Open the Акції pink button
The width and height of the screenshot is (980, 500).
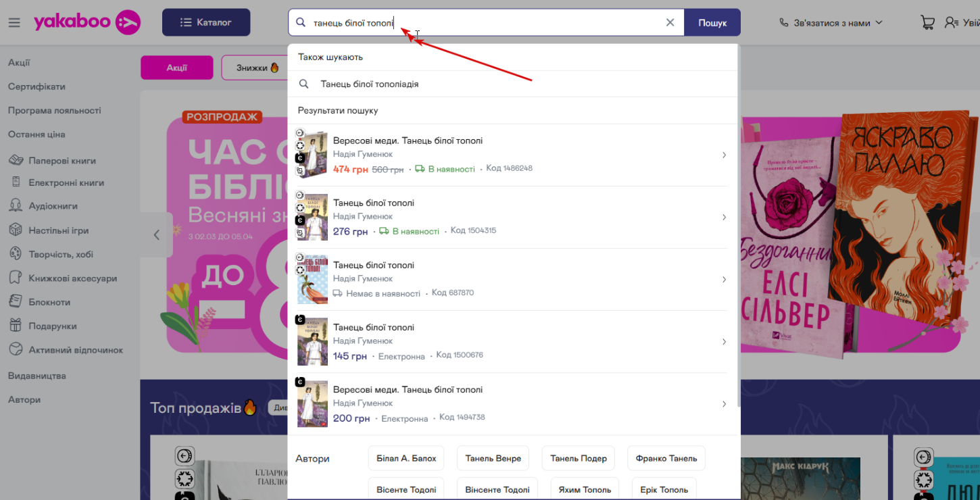177,68
